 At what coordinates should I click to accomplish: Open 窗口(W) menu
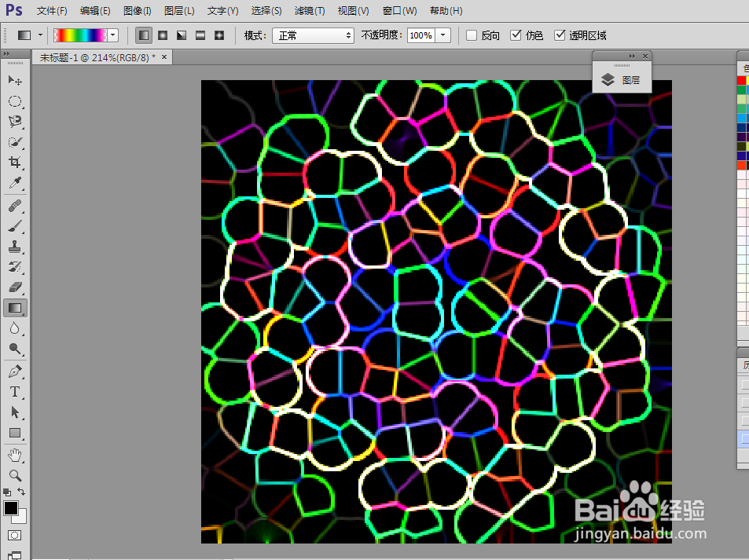coord(399,10)
